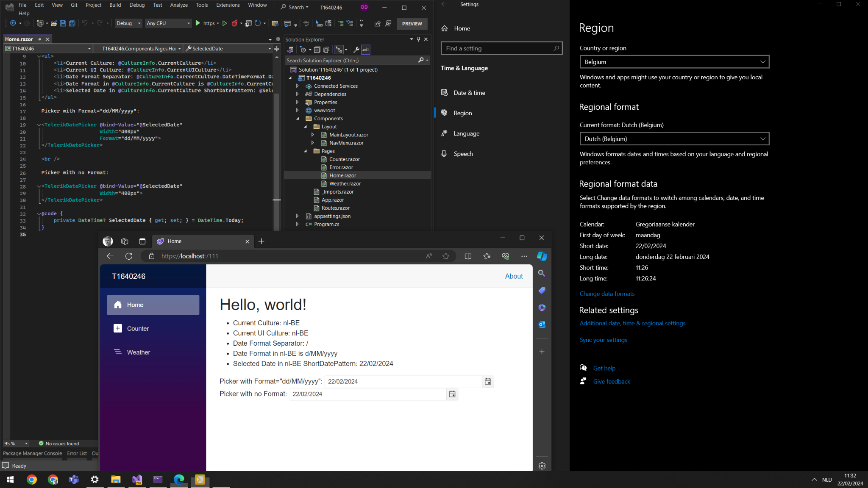868x488 pixels.
Task: Collapse all nodes in Solution Explorer
Action: [x=317, y=50]
